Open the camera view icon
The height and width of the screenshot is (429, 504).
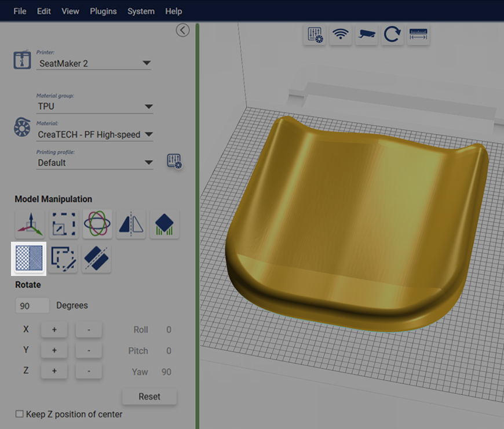coord(367,34)
